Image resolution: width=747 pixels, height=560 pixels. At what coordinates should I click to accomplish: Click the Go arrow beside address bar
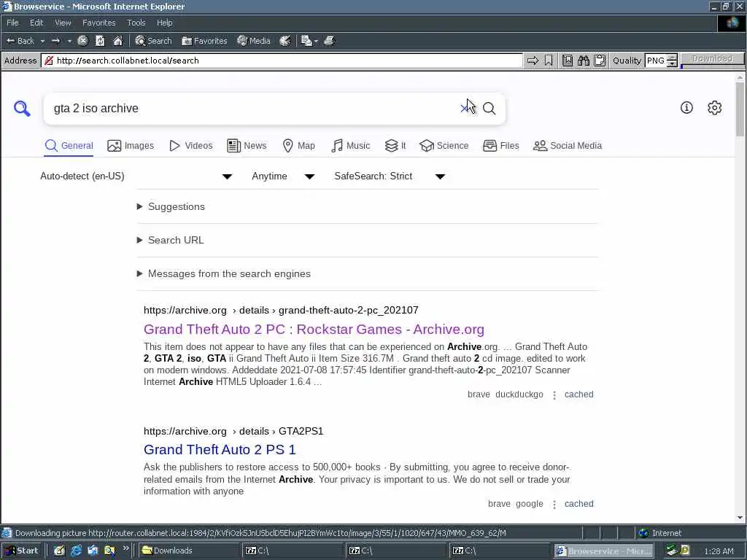click(533, 61)
